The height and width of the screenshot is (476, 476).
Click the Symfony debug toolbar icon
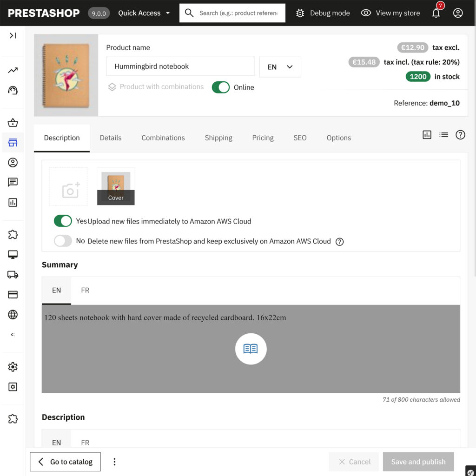coord(470,471)
